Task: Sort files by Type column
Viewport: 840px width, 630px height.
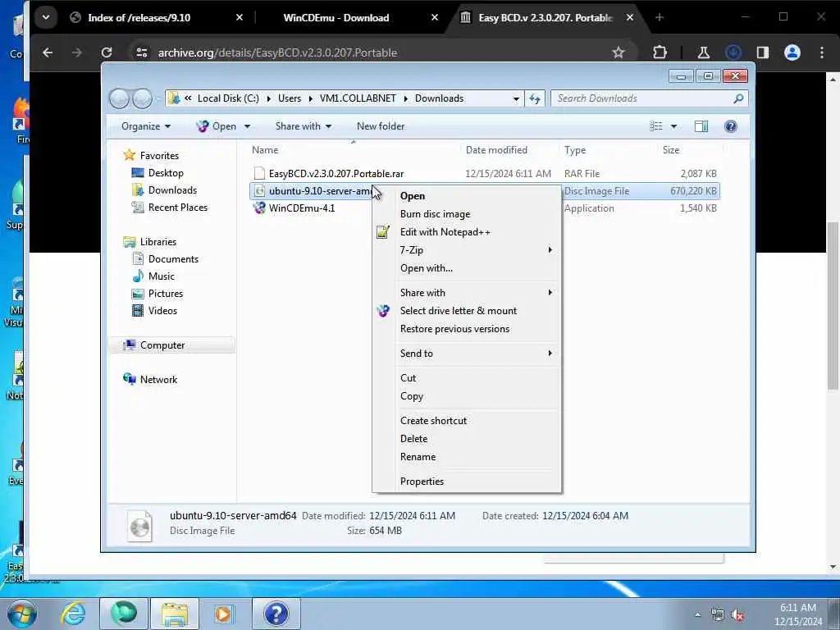Action: [x=575, y=151]
